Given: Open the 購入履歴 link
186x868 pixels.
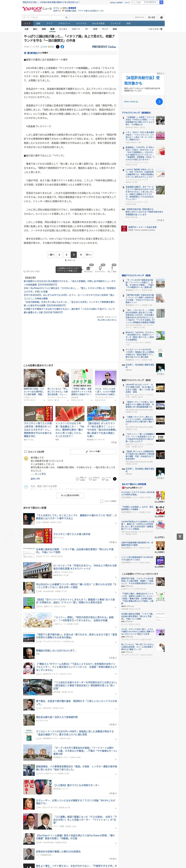Looking at the screenshot, I should tap(152, 18).
